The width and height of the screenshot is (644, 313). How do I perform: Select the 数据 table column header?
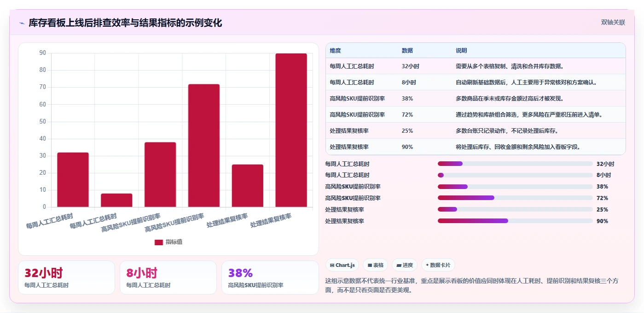coord(407,51)
